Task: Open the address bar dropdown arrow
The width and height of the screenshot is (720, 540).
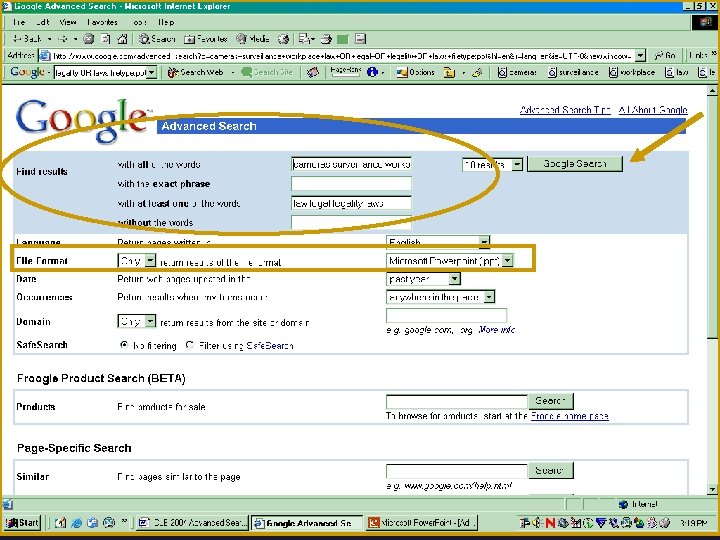Action: [640, 56]
